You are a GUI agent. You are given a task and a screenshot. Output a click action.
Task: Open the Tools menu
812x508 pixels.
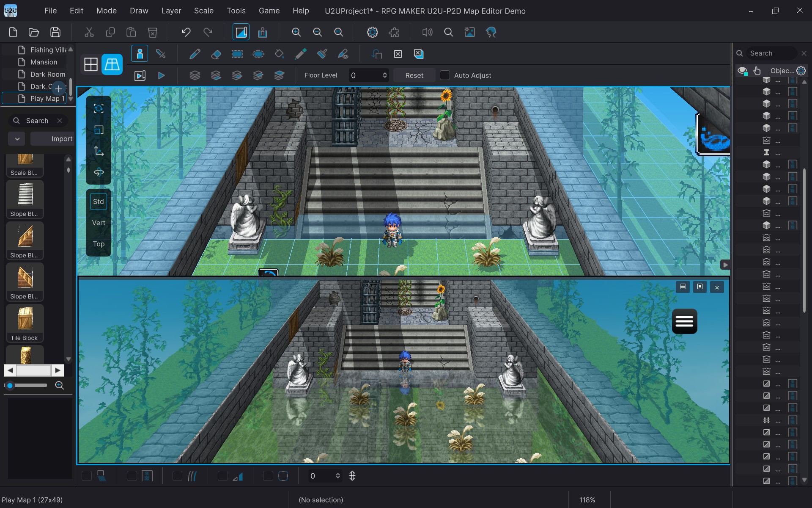click(x=236, y=11)
